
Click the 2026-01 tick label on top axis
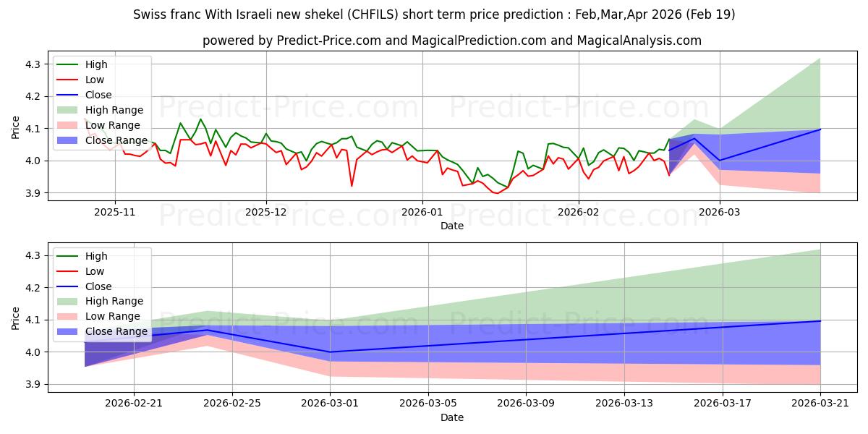click(422, 212)
